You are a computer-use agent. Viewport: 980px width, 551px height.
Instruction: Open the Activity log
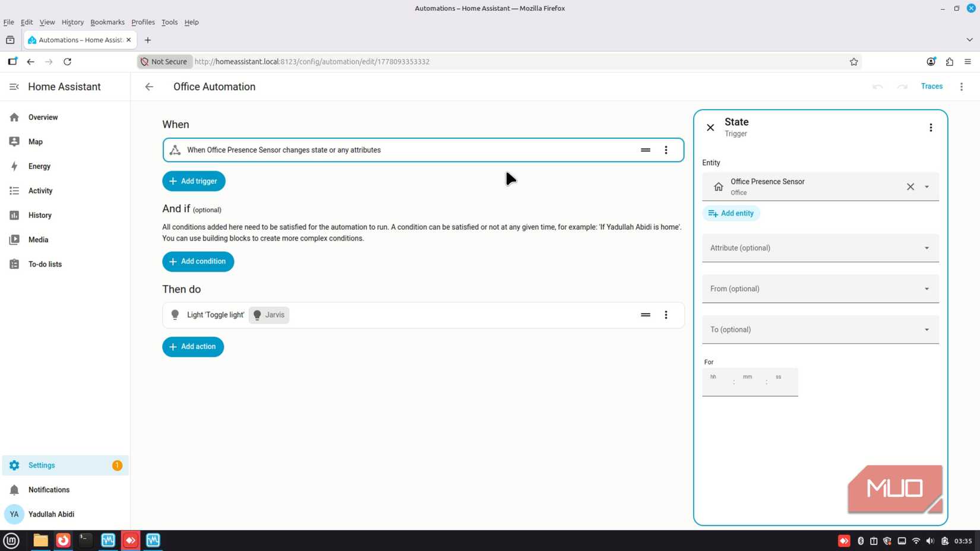(65, 191)
